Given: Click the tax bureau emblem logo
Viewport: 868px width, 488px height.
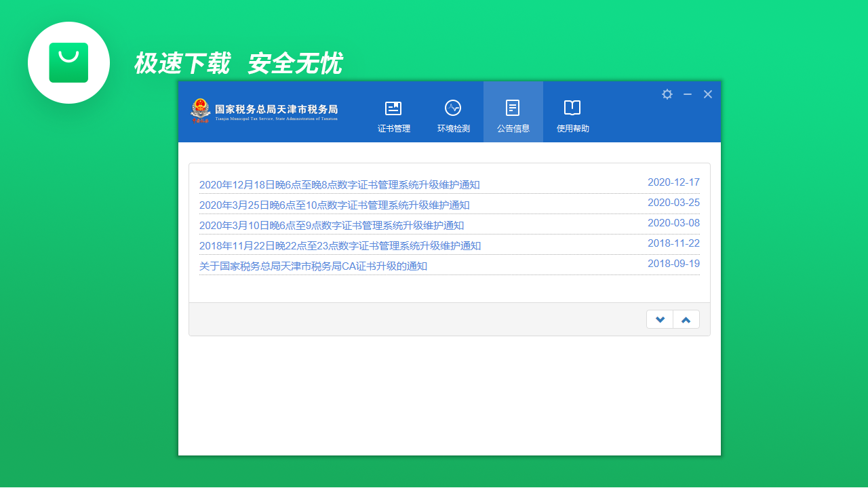Looking at the screenshot, I should [x=201, y=110].
